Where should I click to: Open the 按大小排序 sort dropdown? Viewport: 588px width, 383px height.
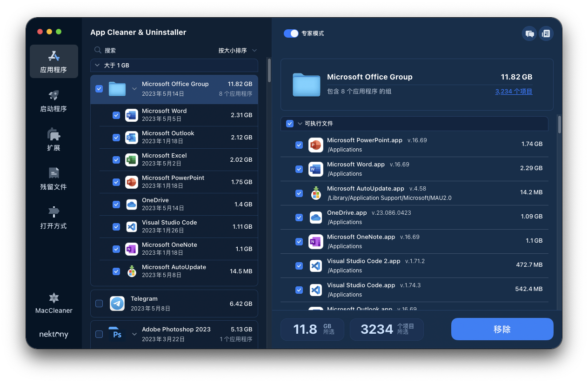tap(238, 50)
